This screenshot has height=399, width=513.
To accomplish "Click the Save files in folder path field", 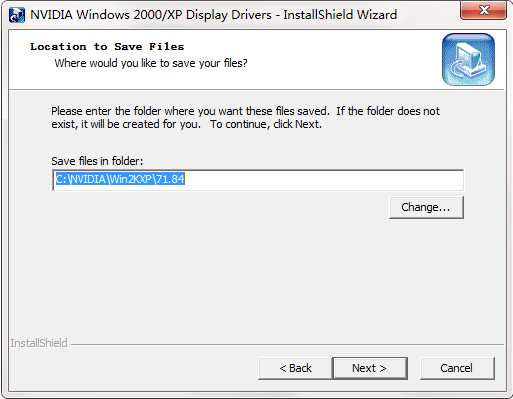I will coord(258,180).
